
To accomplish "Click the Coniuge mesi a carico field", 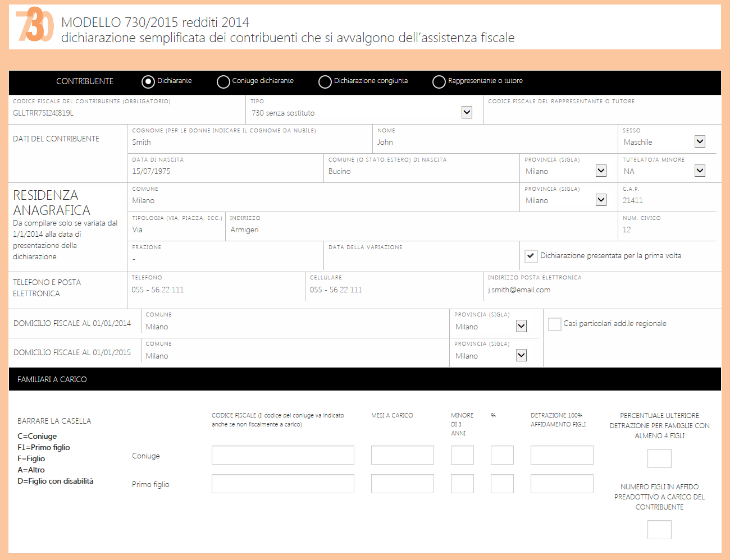I will tap(403, 455).
